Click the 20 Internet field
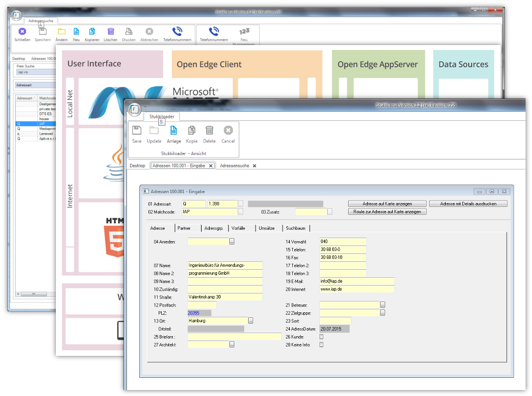Image resolution: width=532 pixels, height=396 pixels. [357, 289]
